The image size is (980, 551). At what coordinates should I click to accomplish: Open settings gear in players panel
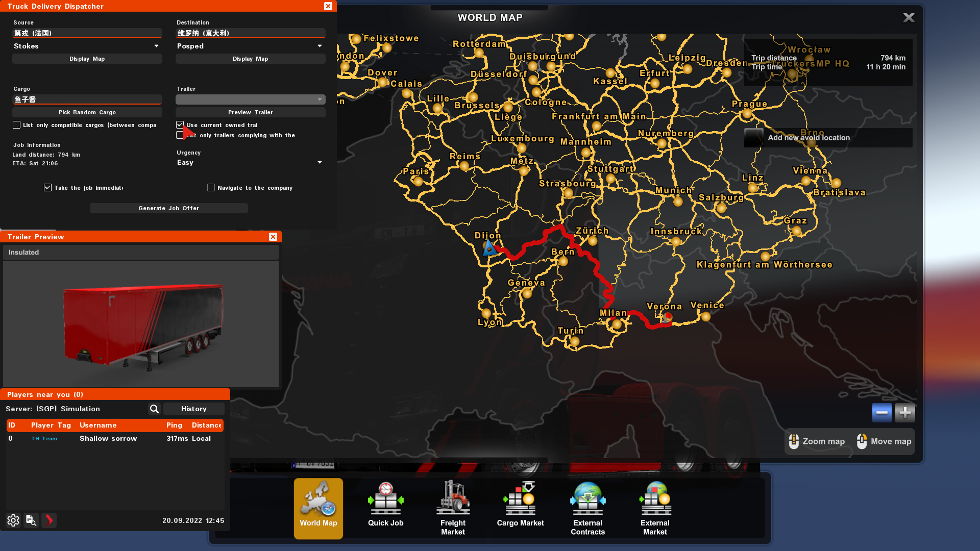click(x=13, y=520)
